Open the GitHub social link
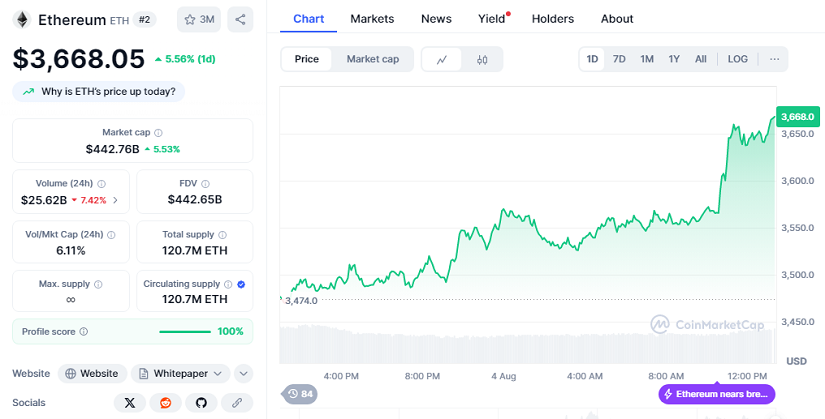The width and height of the screenshot is (825, 419). [x=201, y=403]
